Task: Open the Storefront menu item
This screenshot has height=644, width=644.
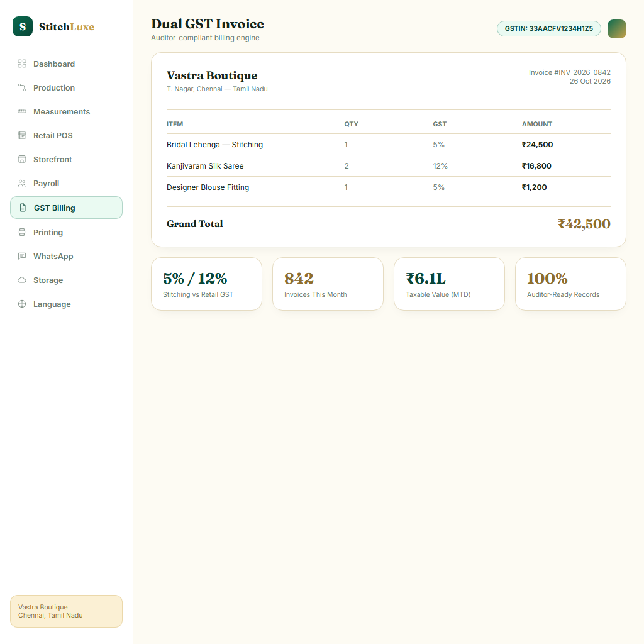Action: pyautogui.click(x=66, y=159)
